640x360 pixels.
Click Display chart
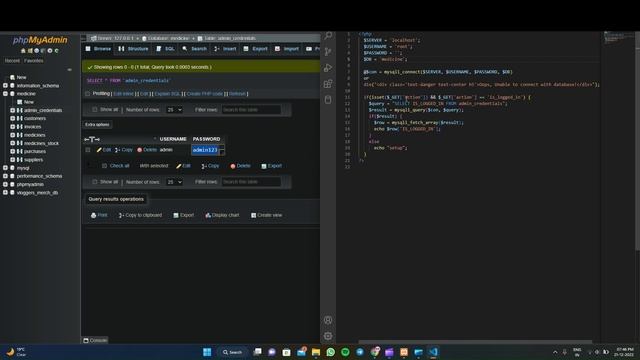[x=222, y=215]
